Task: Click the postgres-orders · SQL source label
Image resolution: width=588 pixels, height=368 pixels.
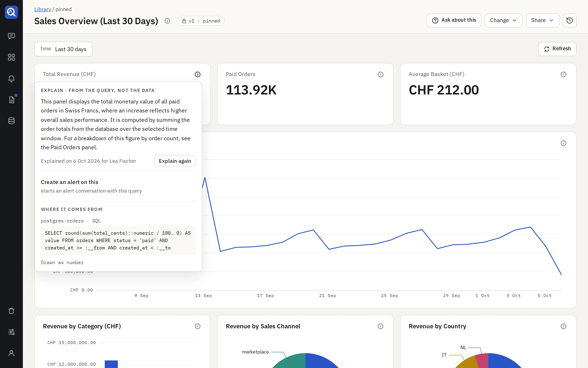Action: (x=71, y=221)
